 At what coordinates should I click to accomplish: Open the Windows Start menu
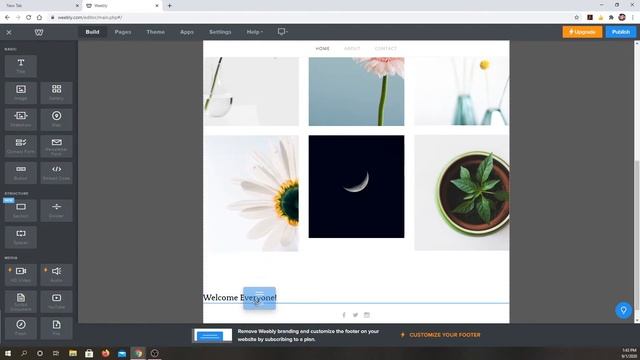tap(8, 353)
